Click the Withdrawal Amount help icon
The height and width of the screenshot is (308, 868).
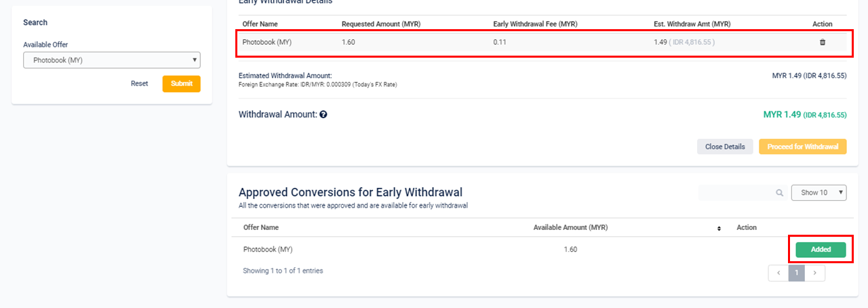point(323,115)
